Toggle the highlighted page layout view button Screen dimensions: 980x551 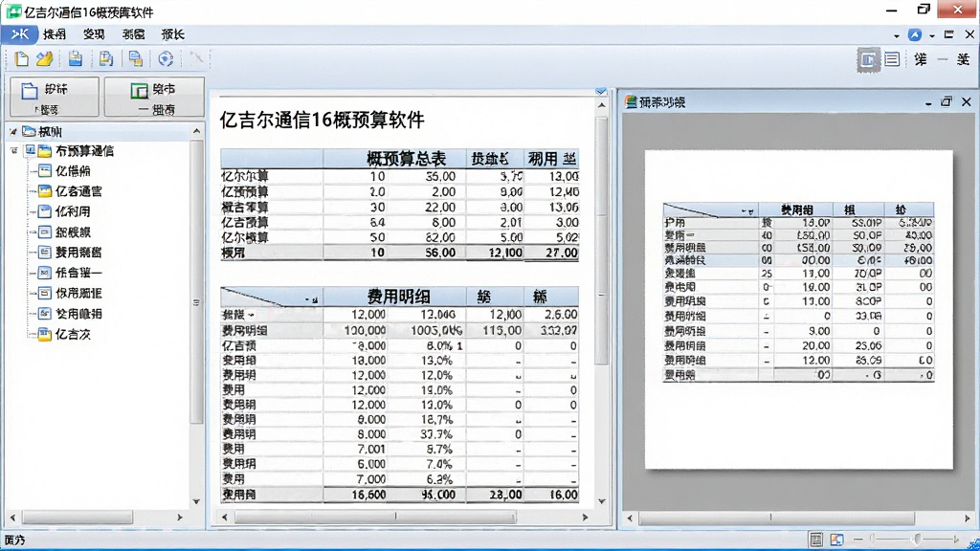[x=868, y=59]
